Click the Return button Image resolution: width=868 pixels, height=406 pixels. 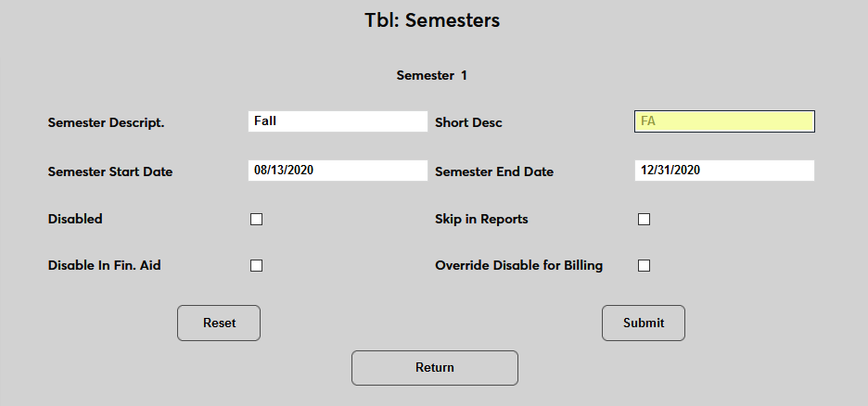click(x=434, y=367)
